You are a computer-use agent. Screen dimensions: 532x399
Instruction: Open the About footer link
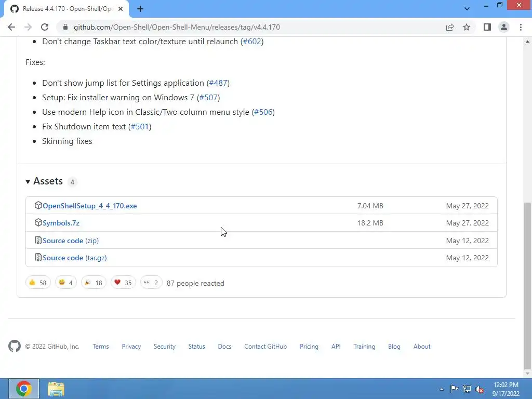click(x=422, y=347)
